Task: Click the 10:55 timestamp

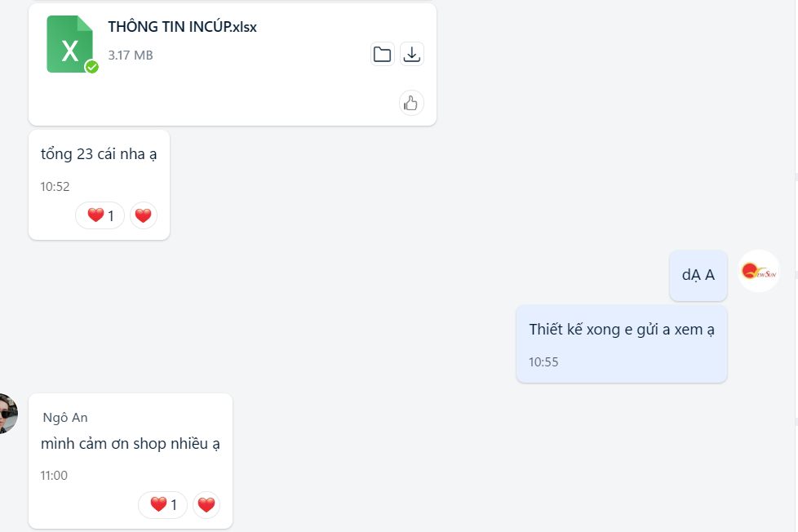Action: coord(543,361)
